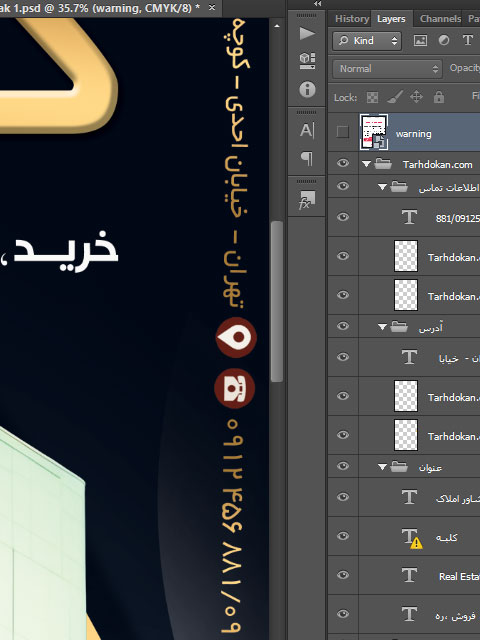Hide the Real Estate text layer
This screenshot has height=640, width=480.
point(343,575)
